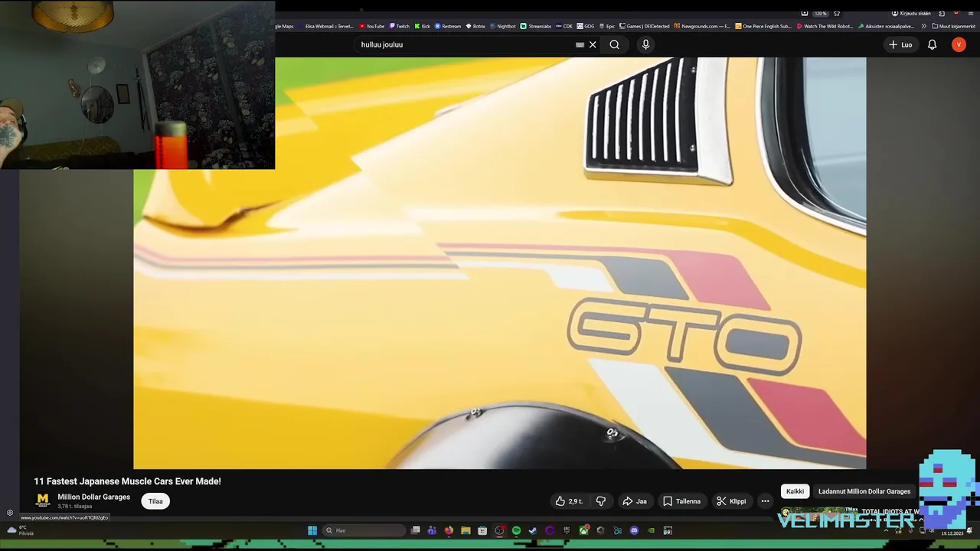The image size is (980, 551).
Task: Bookmark this page with the star icon
Action: coord(837,13)
